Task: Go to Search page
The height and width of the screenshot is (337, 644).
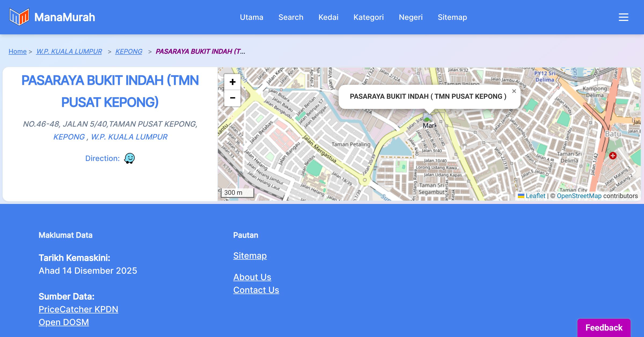Action: [x=291, y=17]
